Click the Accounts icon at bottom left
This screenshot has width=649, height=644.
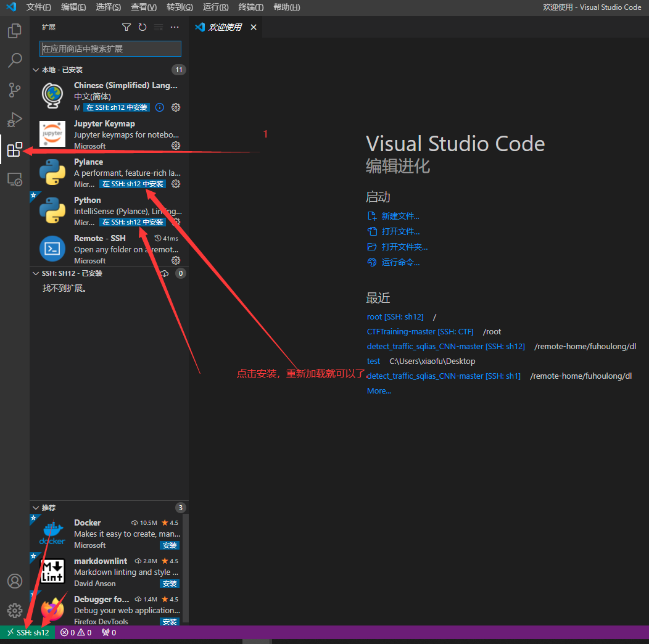[x=14, y=580]
